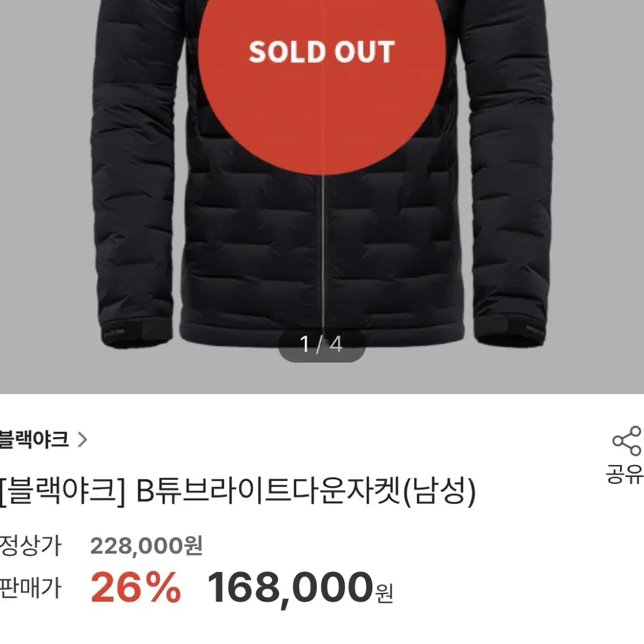Tap the 26% discount rate text

click(136, 588)
